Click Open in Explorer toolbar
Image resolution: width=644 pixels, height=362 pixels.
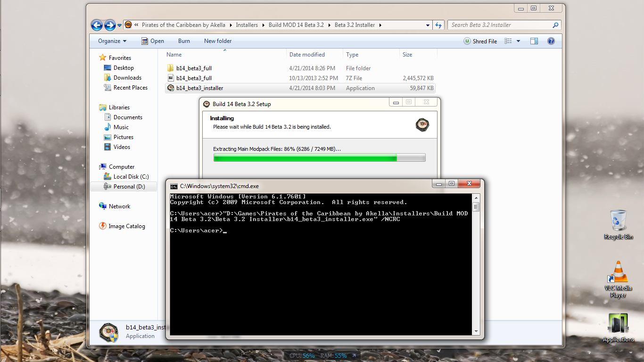click(153, 41)
